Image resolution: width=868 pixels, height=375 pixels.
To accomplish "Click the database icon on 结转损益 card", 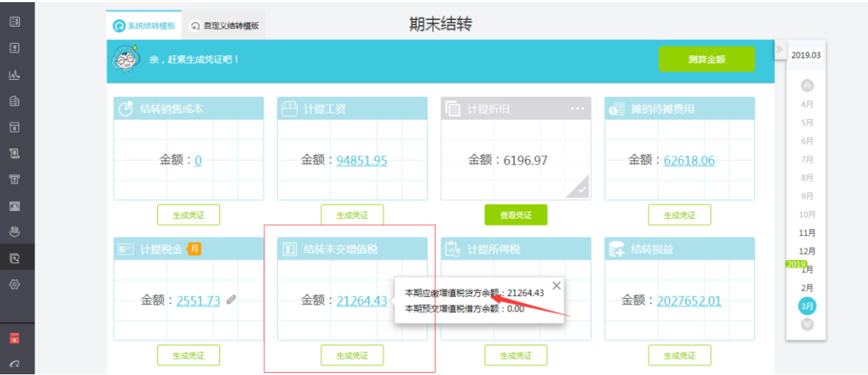I will click(x=617, y=249).
